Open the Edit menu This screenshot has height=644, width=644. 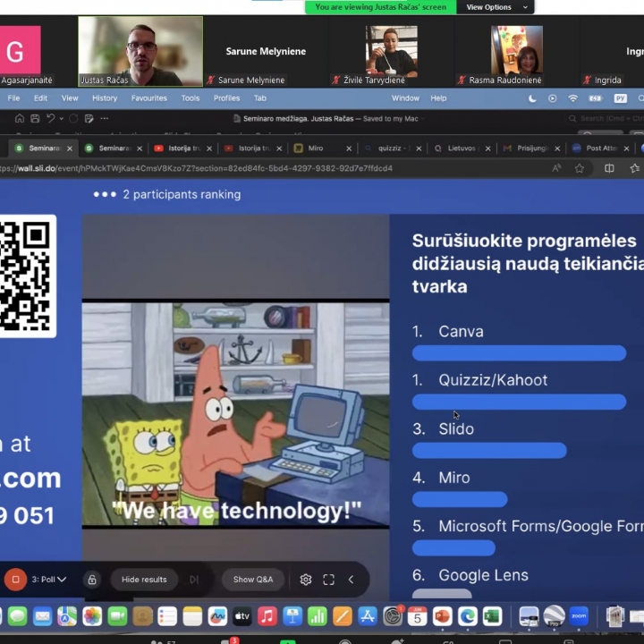click(x=40, y=98)
